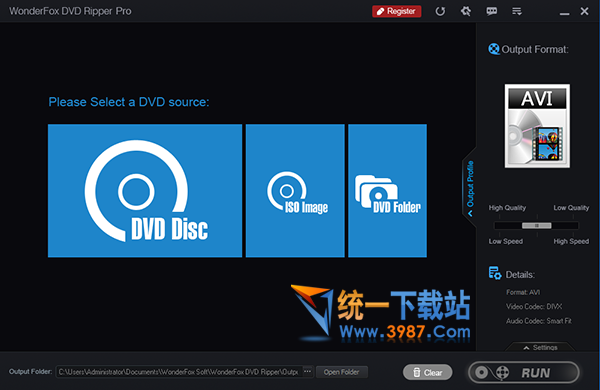Expand the Settings panel chevron
The height and width of the screenshot is (390, 600).
coord(540,347)
